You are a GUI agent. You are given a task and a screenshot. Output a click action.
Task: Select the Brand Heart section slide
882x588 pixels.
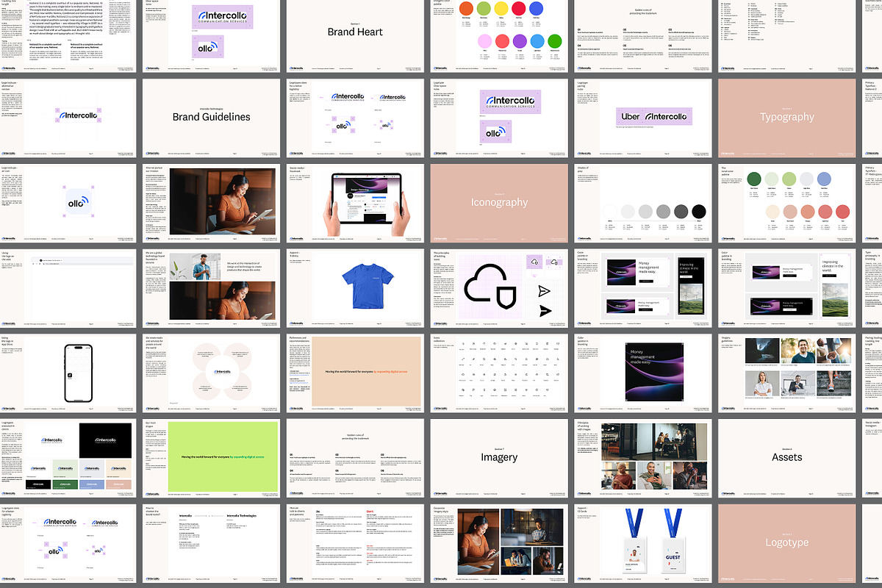(355, 32)
